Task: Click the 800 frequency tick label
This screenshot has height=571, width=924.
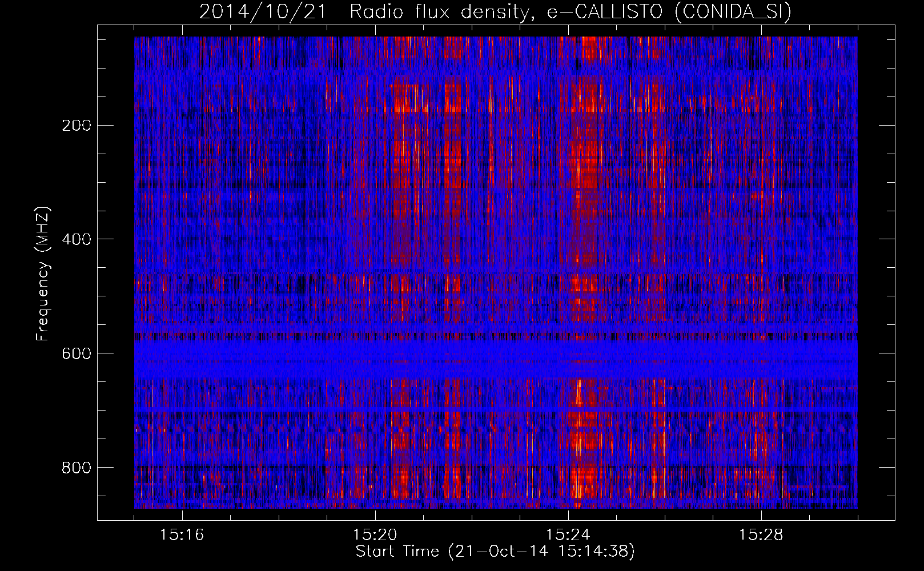Action: pyautogui.click(x=76, y=468)
